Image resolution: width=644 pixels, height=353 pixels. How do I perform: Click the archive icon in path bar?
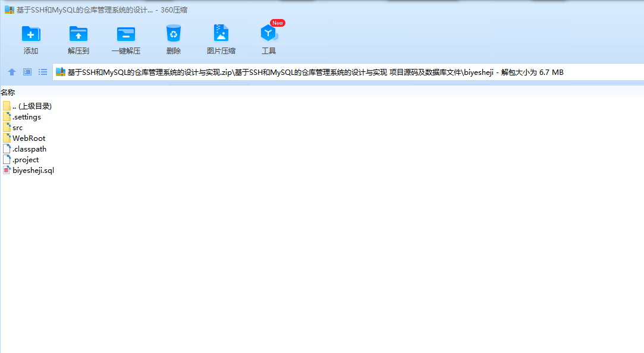pyautogui.click(x=61, y=73)
